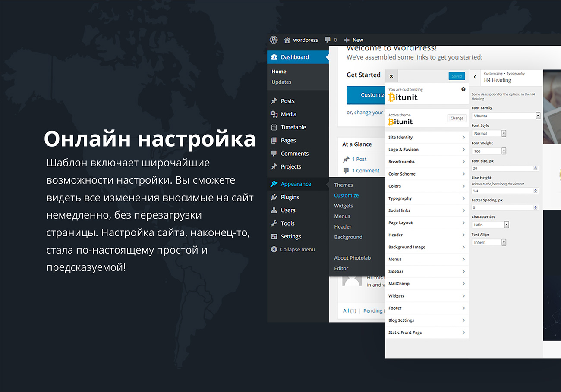The image size is (561, 392).
Task: Go back from H4 Heading panel
Action: pyautogui.click(x=475, y=77)
